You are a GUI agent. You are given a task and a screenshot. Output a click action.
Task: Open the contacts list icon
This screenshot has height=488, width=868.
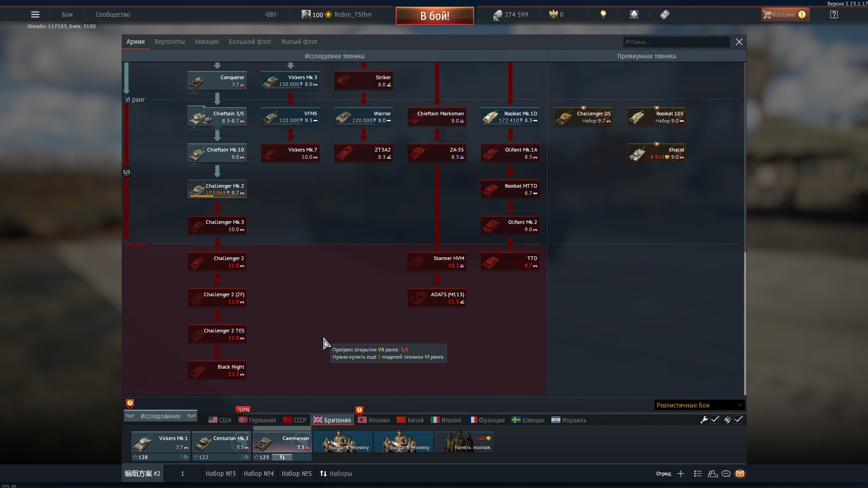(698, 474)
